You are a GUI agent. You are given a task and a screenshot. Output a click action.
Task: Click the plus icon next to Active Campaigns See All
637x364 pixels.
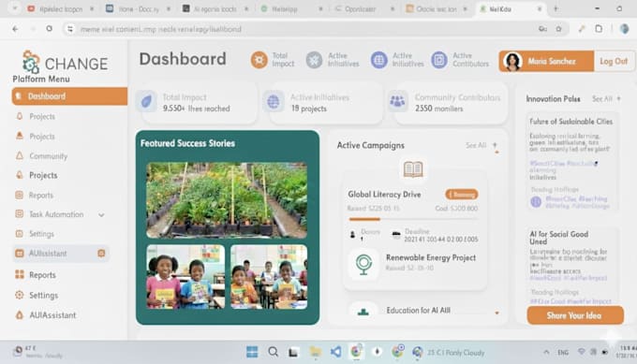pyautogui.click(x=495, y=145)
